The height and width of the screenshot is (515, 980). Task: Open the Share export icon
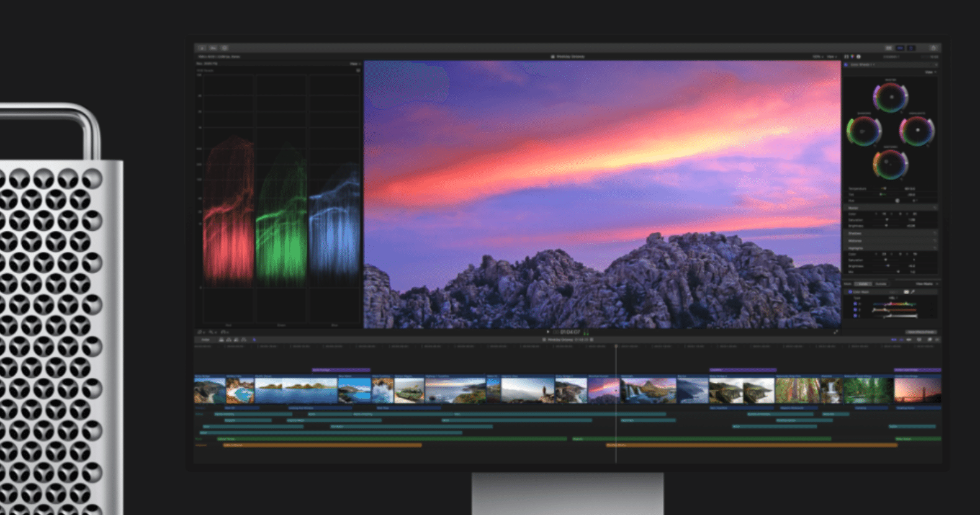(x=933, y=48)
